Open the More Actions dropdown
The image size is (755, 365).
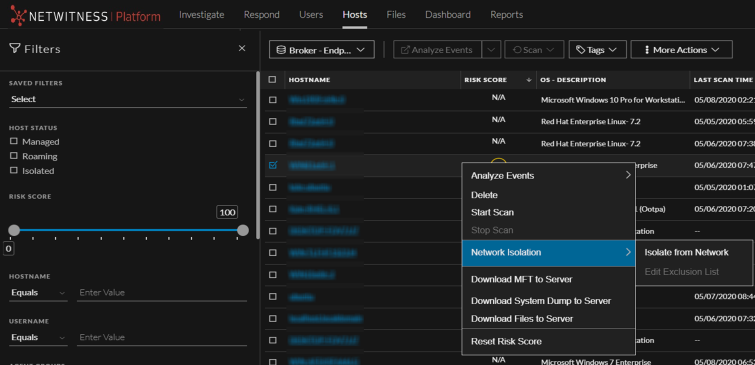[681, 50]
